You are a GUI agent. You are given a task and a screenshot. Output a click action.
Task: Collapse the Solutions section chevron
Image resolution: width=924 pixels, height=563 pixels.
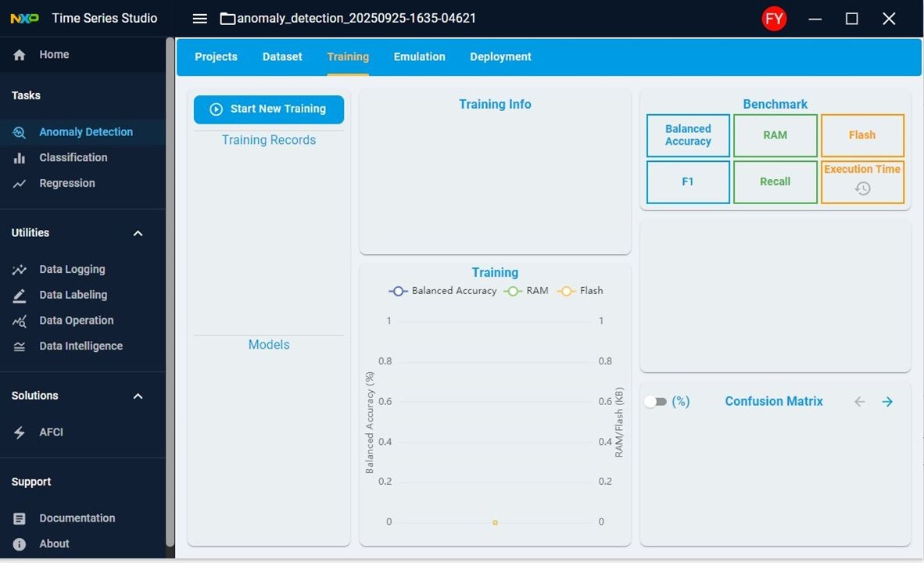point(138,396)
